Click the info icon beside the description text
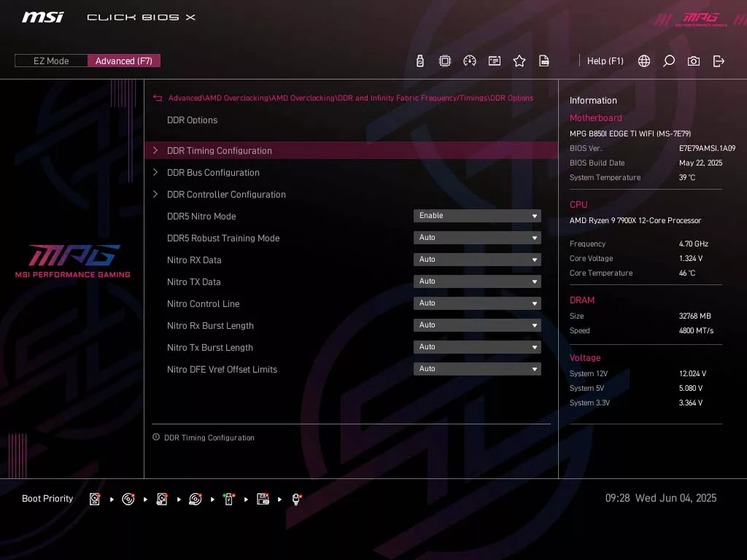The height and width of the screenshot is (560, 747). click(x=156, y=437)
